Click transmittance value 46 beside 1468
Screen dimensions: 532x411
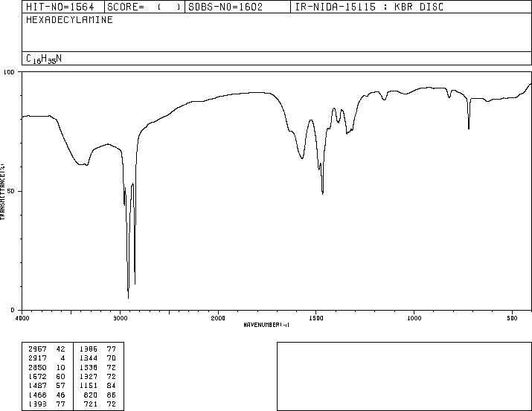(x=60, y=395)
